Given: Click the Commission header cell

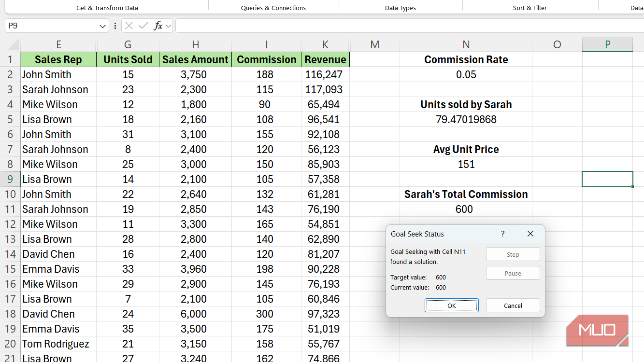Looking at the screenshot, I should click(x=266, y=59).
